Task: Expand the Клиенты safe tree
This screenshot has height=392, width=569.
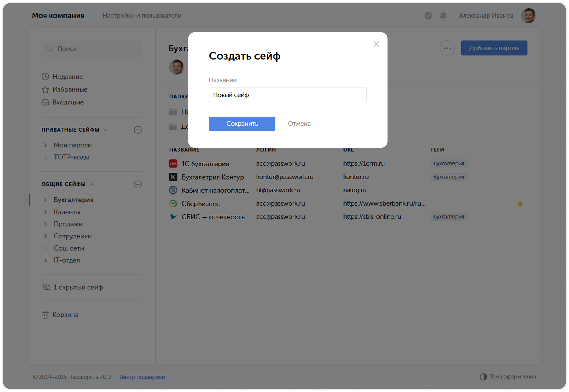Action: 46,212
